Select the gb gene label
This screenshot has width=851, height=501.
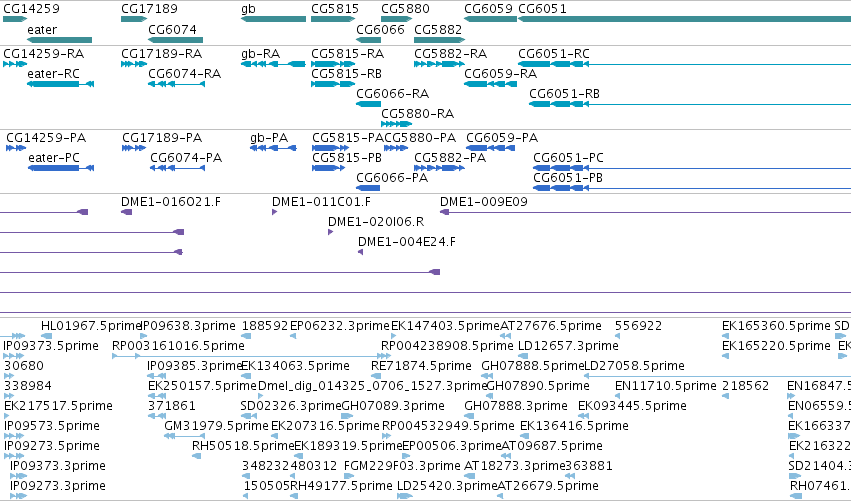click(x=248, y=9)
